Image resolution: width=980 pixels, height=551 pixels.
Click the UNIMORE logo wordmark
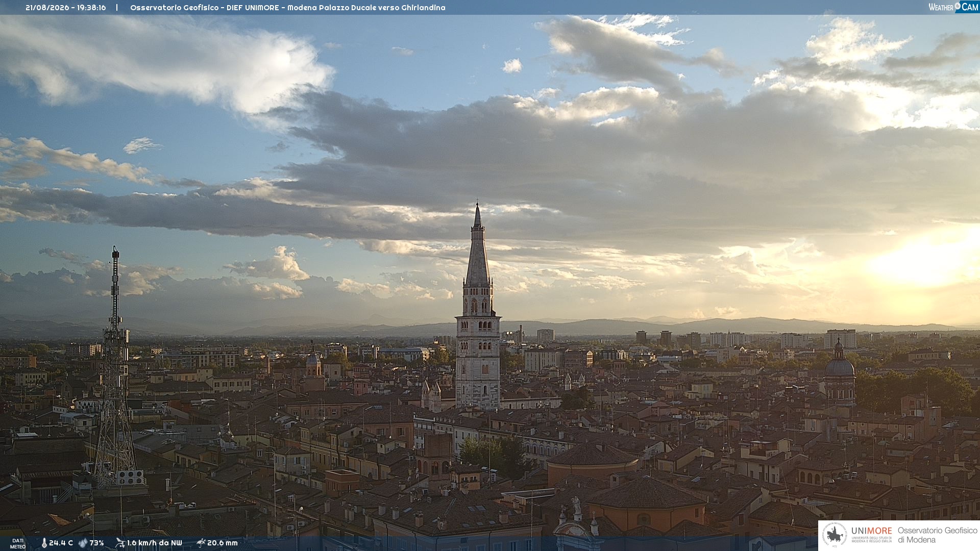click(x=871, y=531)
